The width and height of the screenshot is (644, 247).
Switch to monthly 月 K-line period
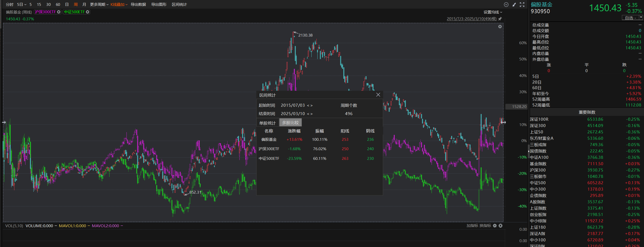coord(84,5)
